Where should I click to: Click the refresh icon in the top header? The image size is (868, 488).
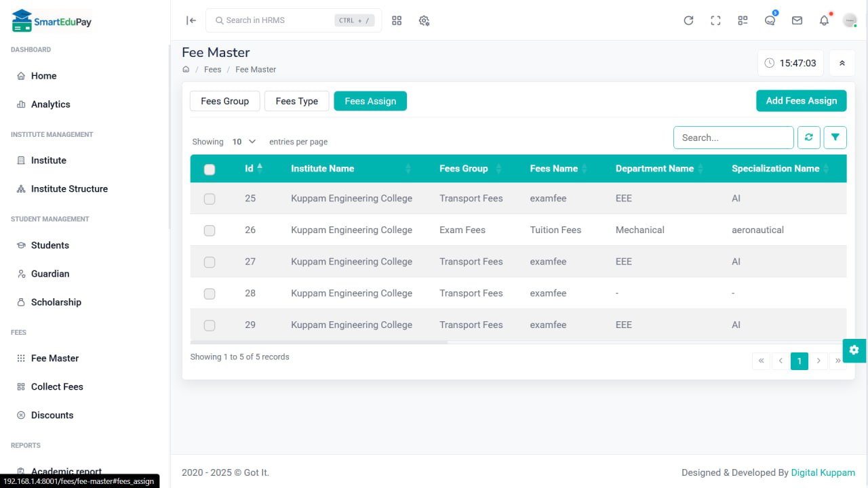tap(688, 20)
